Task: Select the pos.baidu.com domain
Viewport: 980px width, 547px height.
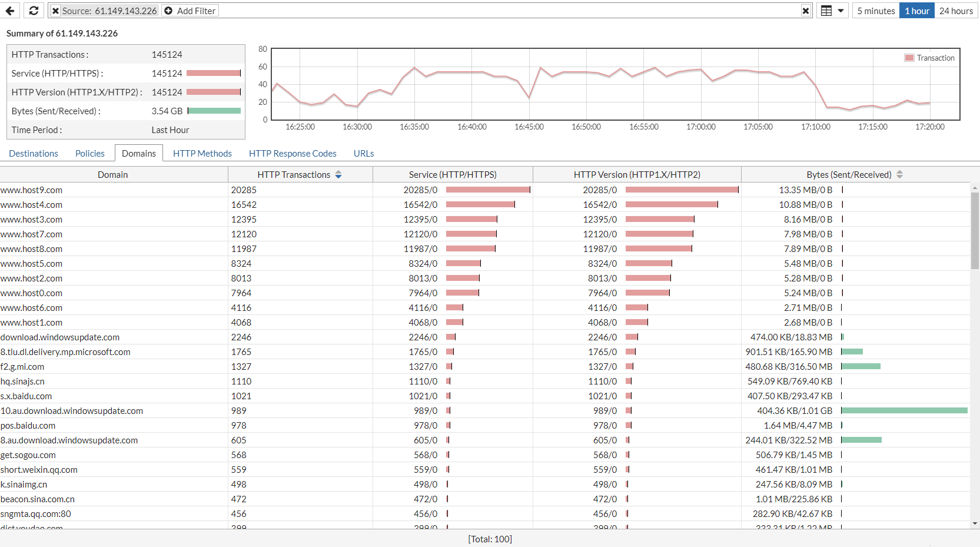Action: point(28,426)
